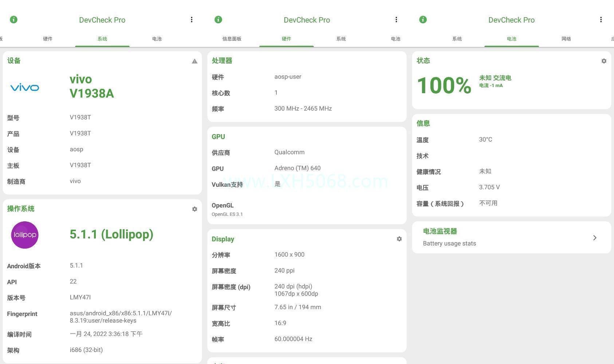Click the 分辨率 value 1600 x 900
Viewport: 614px width, 364px height.
pyautogui.click(x=290, y=255)
